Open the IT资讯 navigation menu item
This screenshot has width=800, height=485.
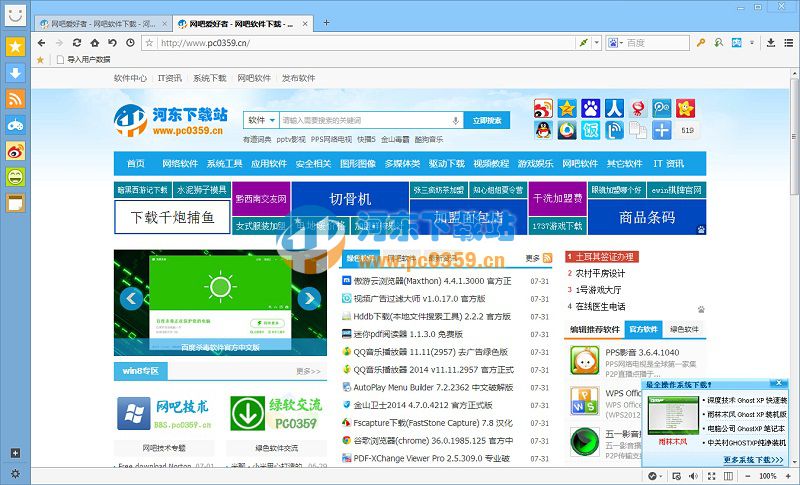pyautogui.click(x=668, y=164)
